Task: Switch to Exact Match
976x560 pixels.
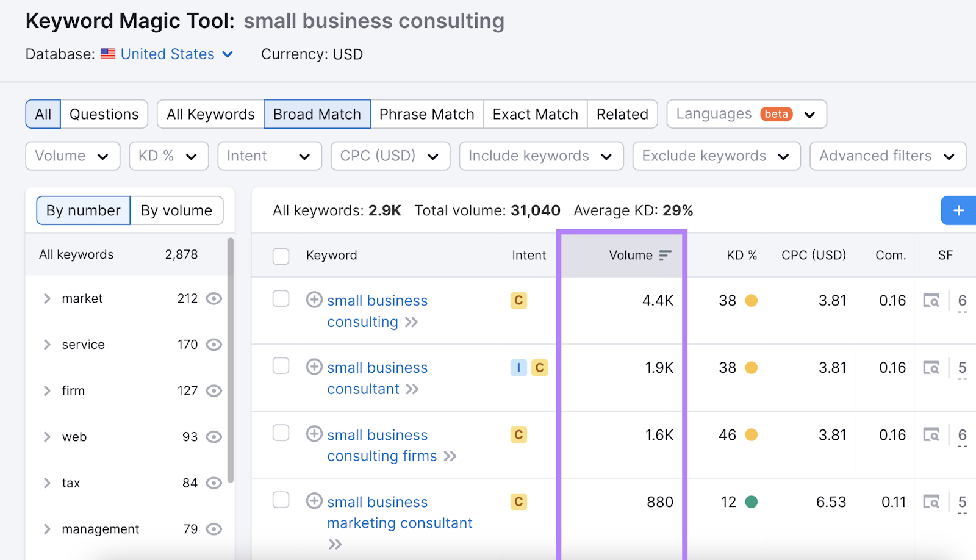Action: click(536, 114)
